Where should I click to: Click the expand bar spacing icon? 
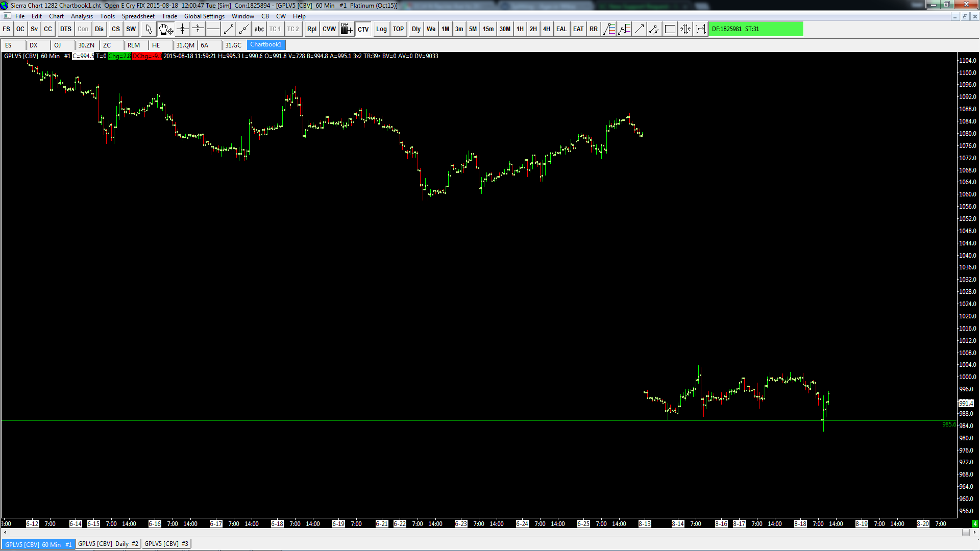(701, 29)
